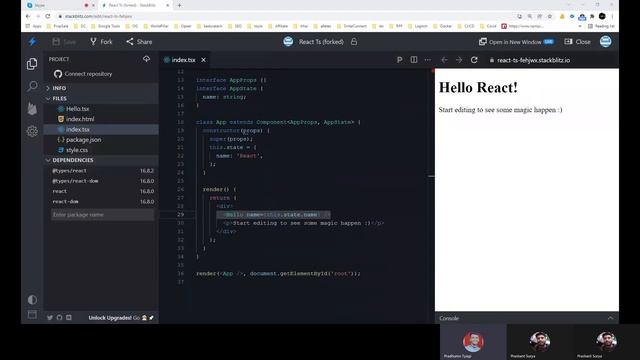Format the code with the Prettier P icon
The width and height of the screenshot is (640, 360).
400,60
